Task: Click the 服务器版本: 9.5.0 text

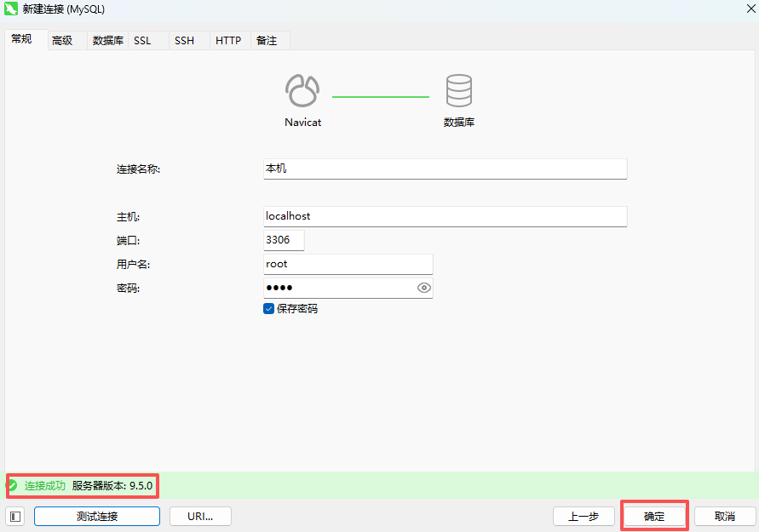Action: coord(112,485)
